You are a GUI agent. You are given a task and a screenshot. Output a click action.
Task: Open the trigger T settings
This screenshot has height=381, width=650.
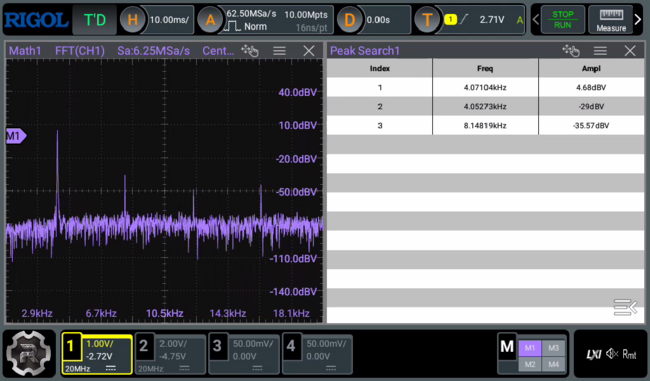click(x=427, y=19)
